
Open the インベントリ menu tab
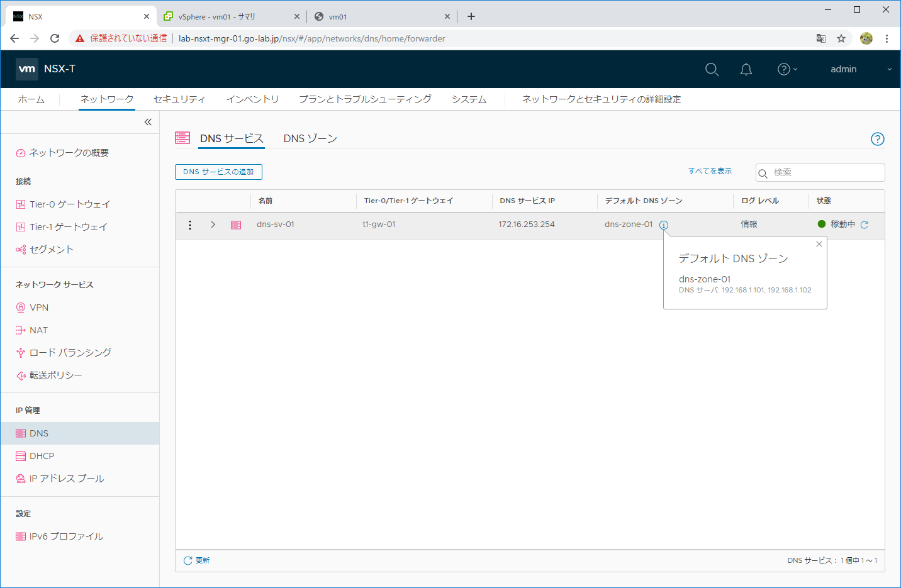click(252, 99)
